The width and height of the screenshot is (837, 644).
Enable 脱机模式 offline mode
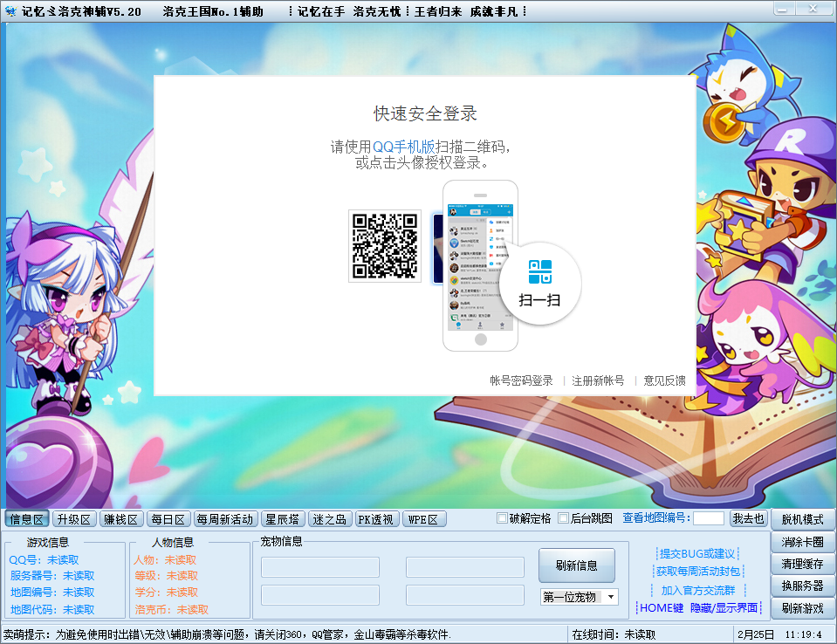[801, 520]
